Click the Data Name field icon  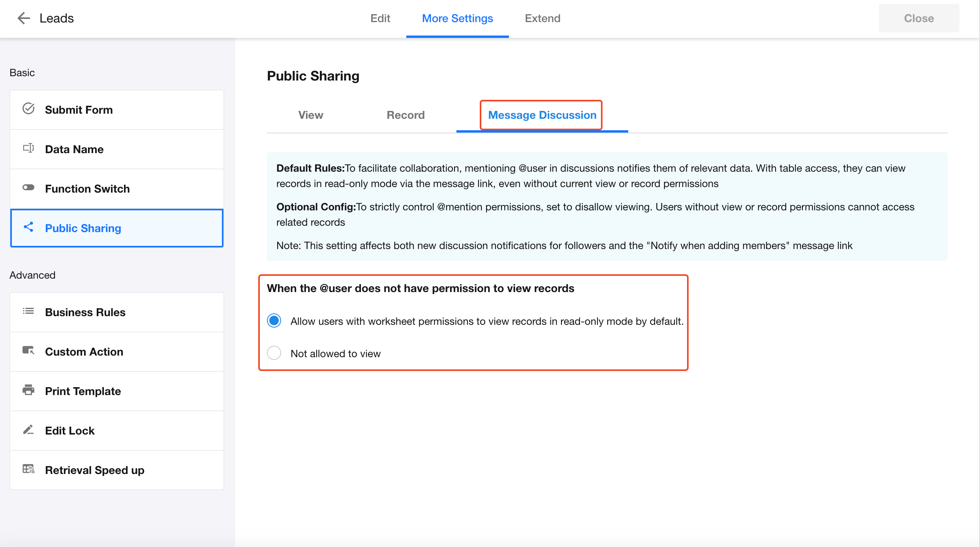point(28,148)
